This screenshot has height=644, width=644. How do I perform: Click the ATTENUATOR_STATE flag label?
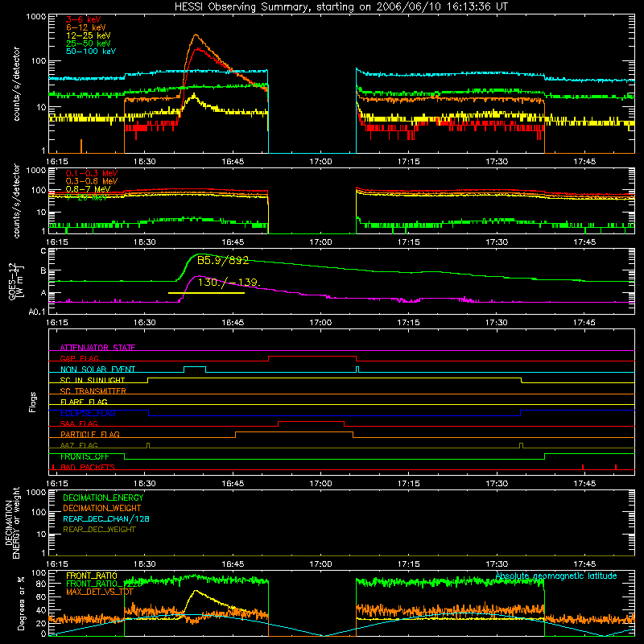[97, 348]
